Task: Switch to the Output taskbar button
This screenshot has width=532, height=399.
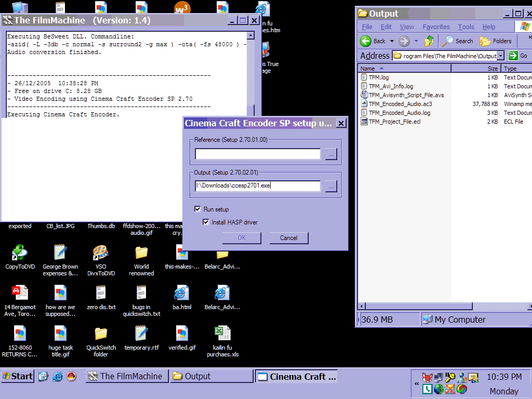Action: [x=211, y=376]
